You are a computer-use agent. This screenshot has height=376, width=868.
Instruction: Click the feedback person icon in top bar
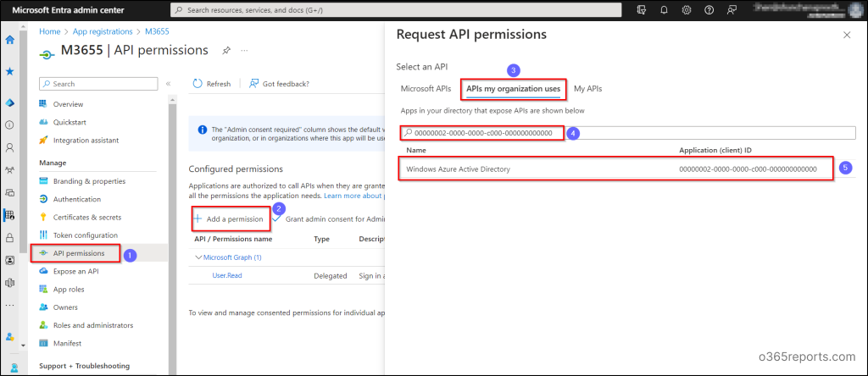click(732, 10)
